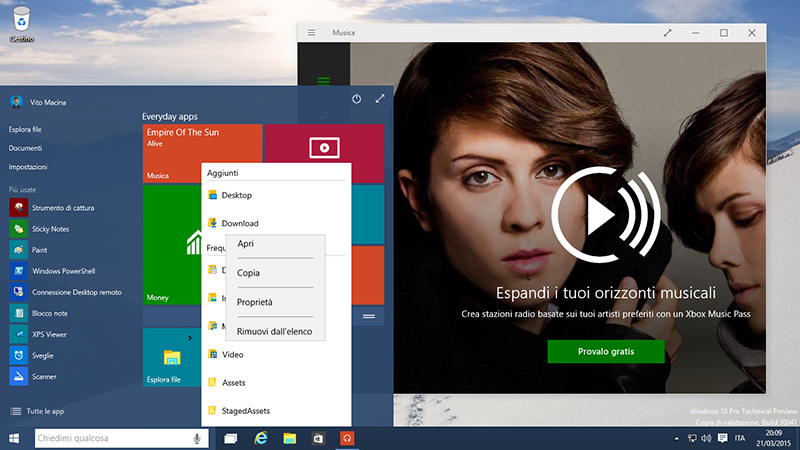Click the hamburger menu in Musica title bar
This screenshot has height=450, width=800.
(311, 33)
